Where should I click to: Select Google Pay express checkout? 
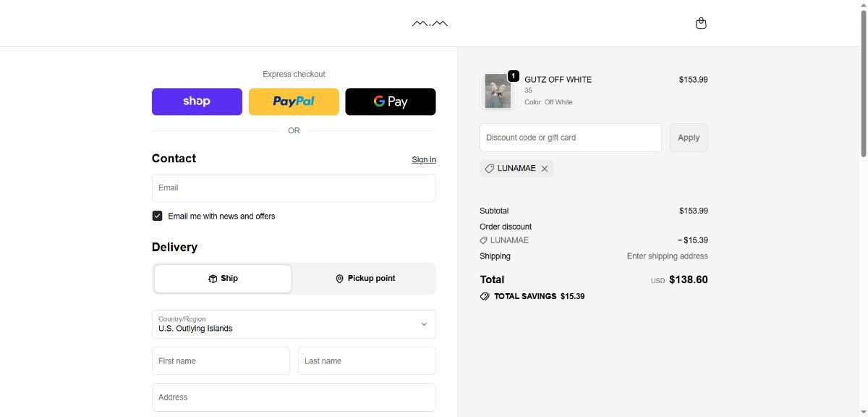[391, 101]
